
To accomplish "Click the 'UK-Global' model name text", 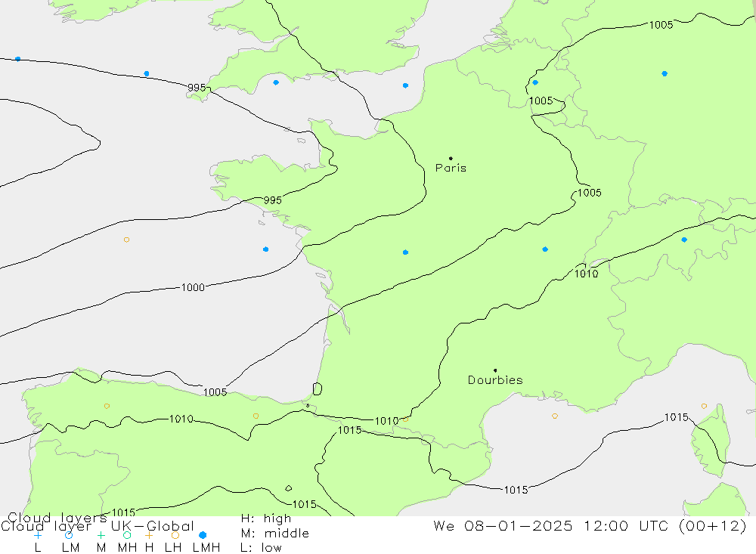I will pos(153,526).
